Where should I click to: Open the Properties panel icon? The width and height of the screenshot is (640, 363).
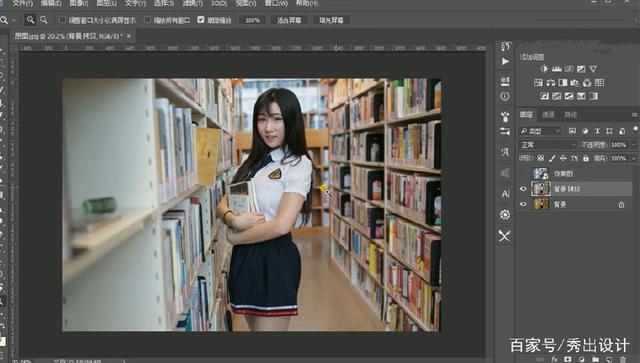pyautogui.click(x=505, y=81)
